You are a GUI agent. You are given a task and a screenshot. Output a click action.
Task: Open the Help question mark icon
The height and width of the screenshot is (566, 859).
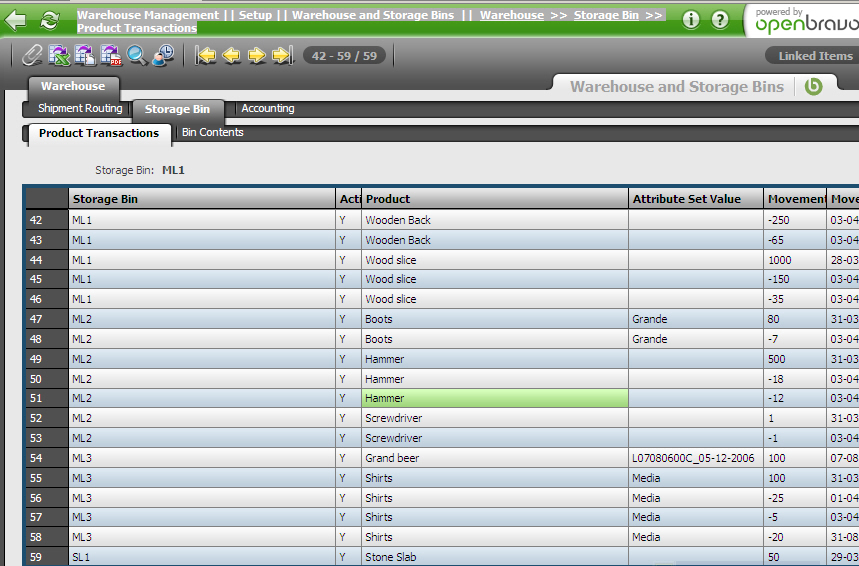tap(720, 20)
